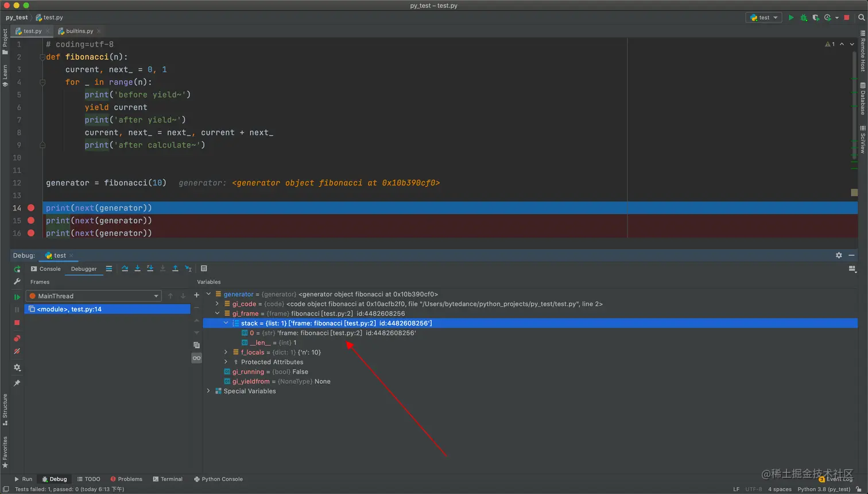Toggle Mute Breakpoints icon

(x=17, y=351)
